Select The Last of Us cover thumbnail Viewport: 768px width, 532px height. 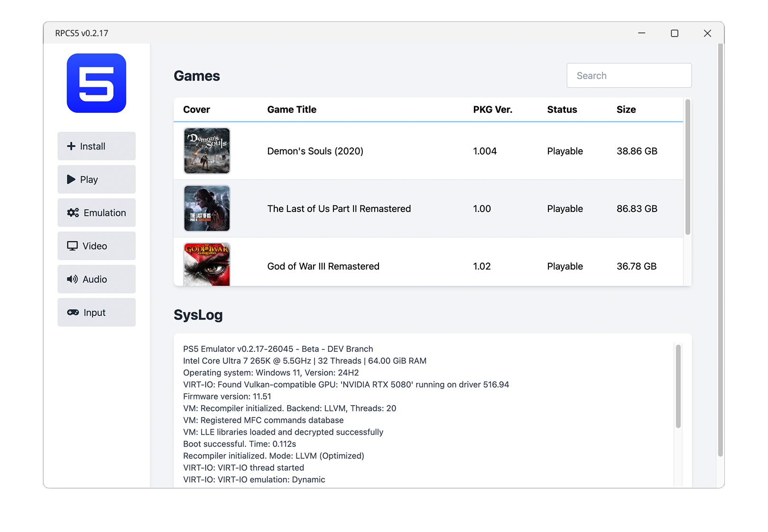pos(207,208)
